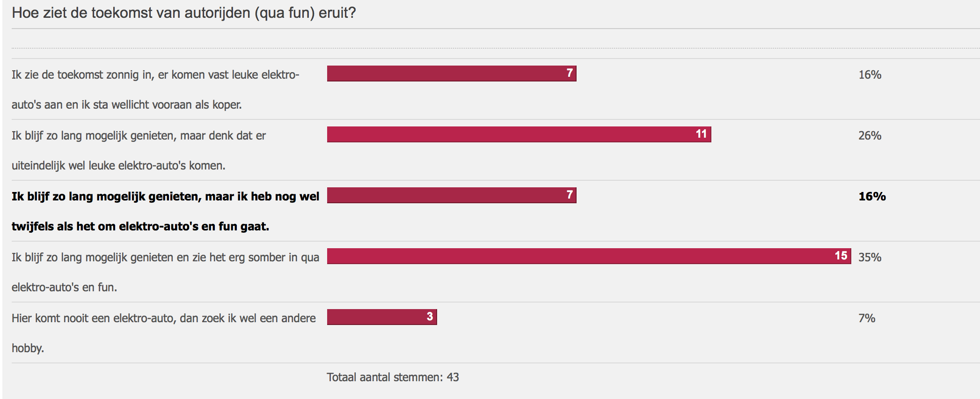Click the number 11 inside the bar

click(701, 134)
